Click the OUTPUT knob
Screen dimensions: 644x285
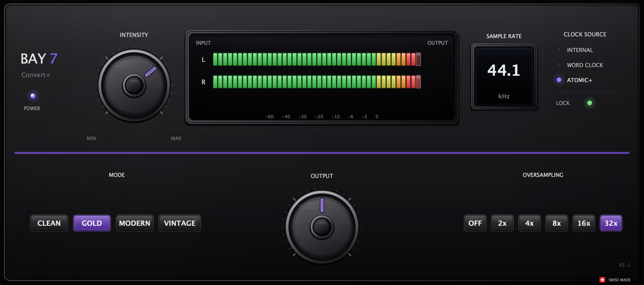pyautogui.click(x=322, y=227)
